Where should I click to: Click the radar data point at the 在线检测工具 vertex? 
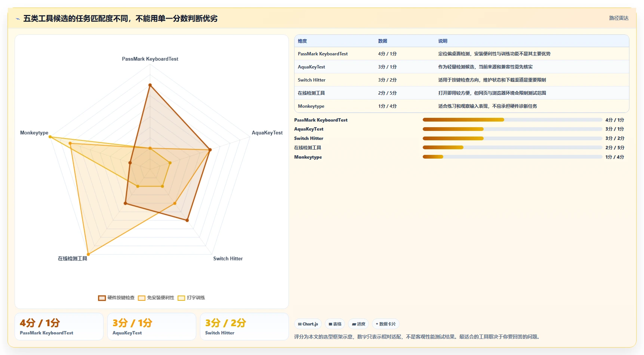pyautogui.click(x=88, y=254)
